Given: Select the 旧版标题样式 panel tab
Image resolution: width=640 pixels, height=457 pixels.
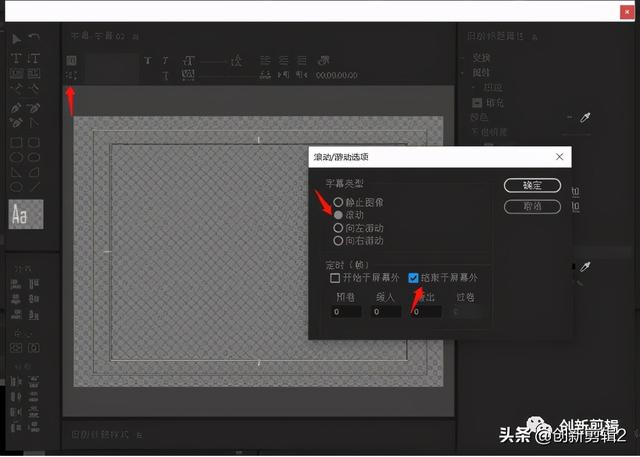Looking at the screenshot, I should (x=100, y=435).
